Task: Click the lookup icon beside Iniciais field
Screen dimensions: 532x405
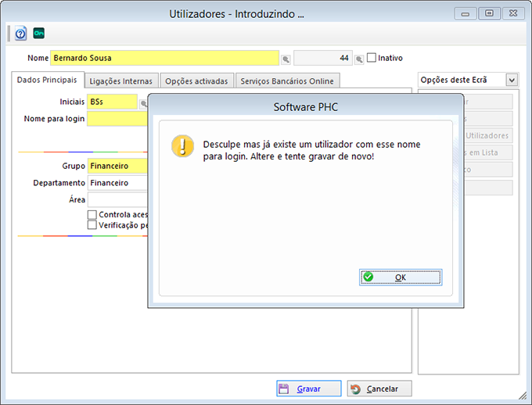Action: pyautogui.click(x=143, y=104)
